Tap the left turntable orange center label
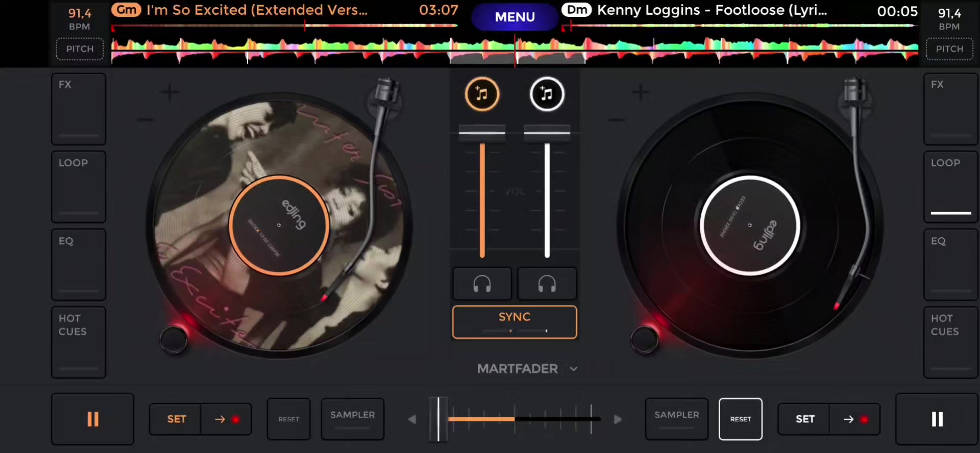The height and width of the screenshot is (453, 980). click(279, 225)
